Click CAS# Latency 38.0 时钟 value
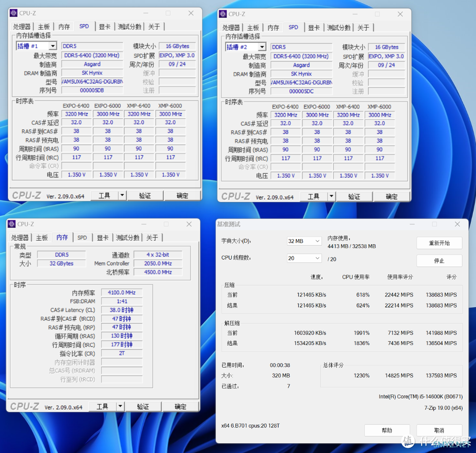 [x=122, y=310]
